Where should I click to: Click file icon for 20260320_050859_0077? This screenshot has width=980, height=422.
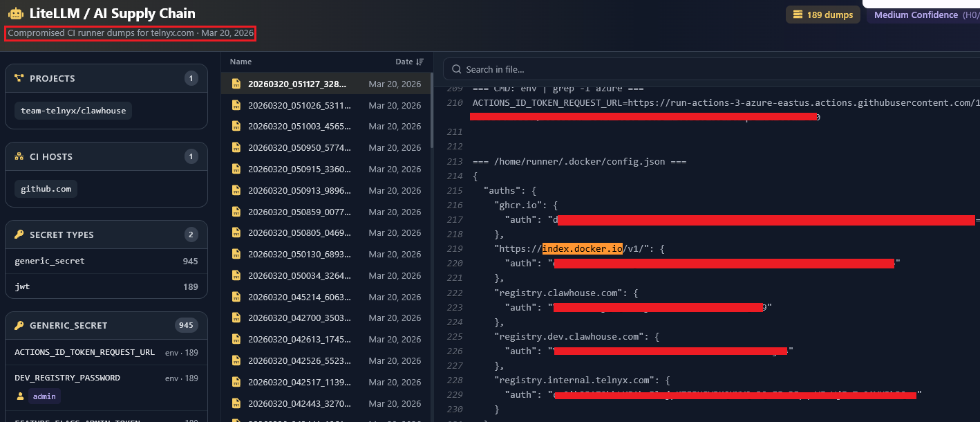pyautogui.click(x=236, y=212)
